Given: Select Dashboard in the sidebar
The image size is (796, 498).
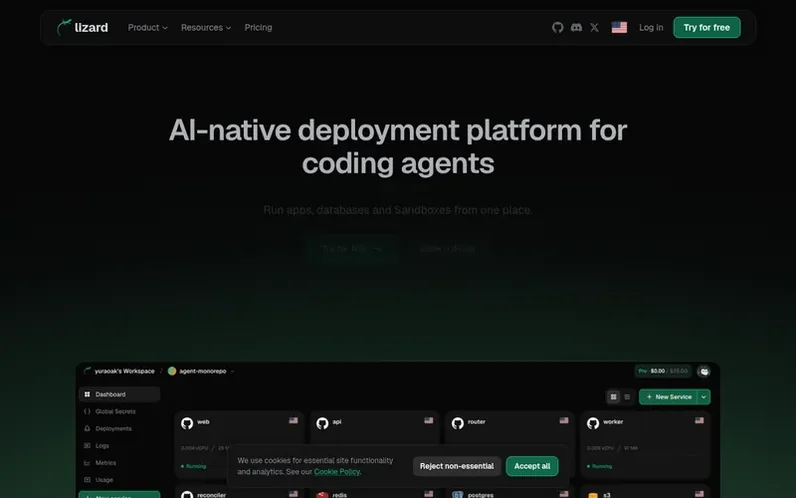Looking at the screenshot, I should tap(119, 394).
